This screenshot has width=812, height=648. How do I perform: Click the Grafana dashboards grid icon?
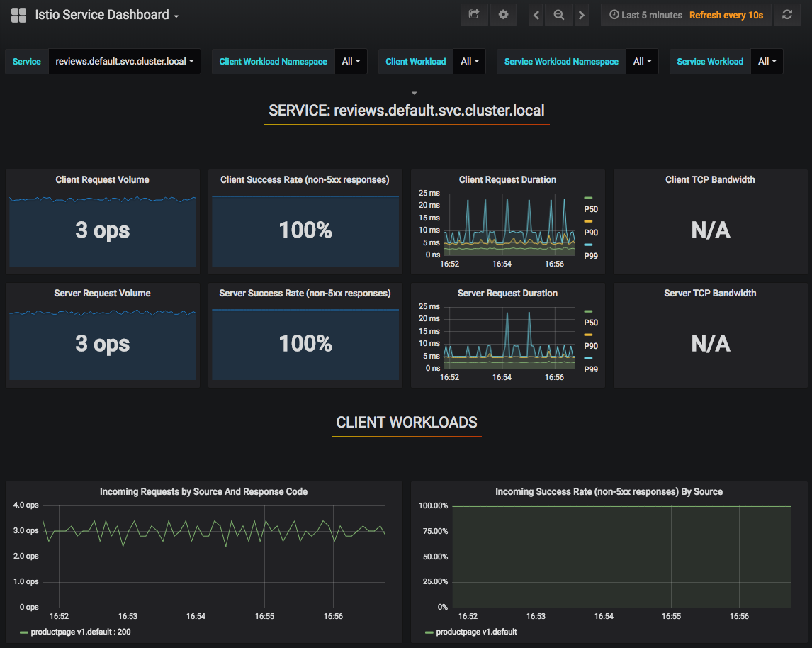pyautogui.click(x=18, y=15)
